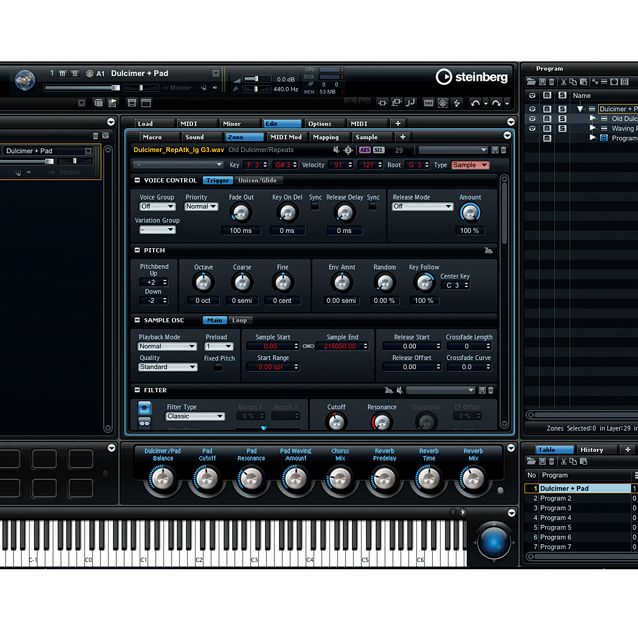
Task: Toggle visibility eye of Old Dulcimer layer
Action: [532, 119]
